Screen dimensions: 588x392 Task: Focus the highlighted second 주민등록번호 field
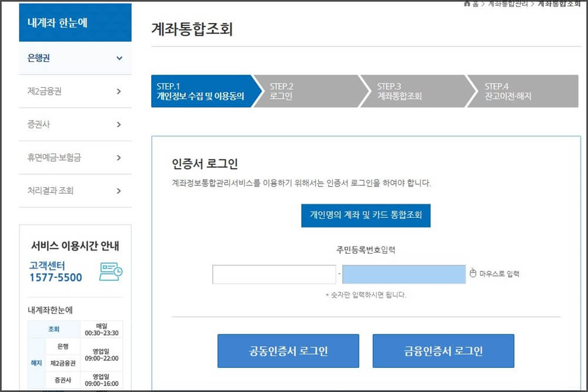[x=404, y=274]
